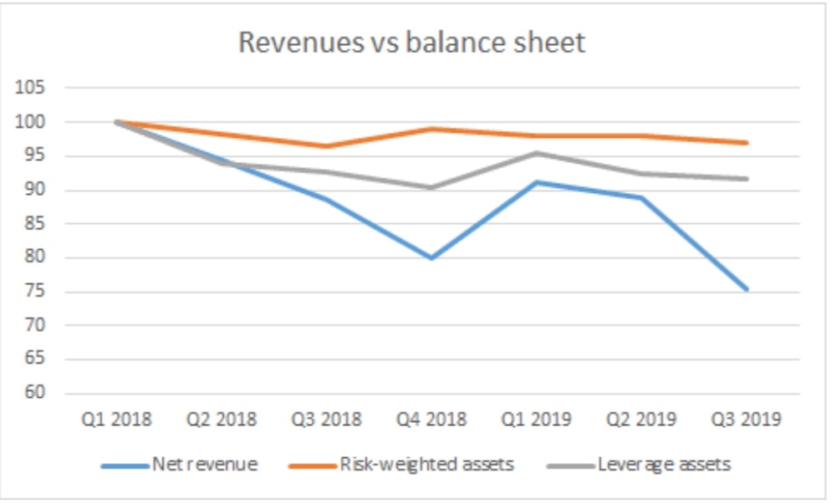Click the blue Net revenue legend swatch

point(125,466)
